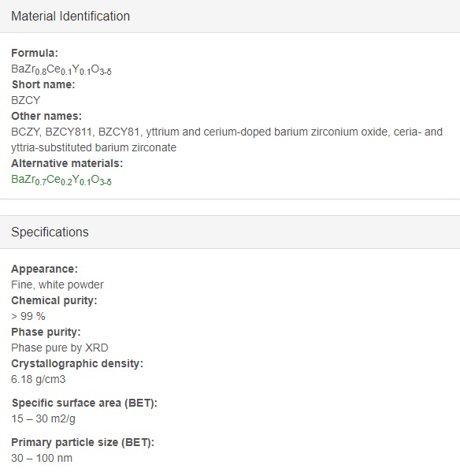
Task: Click the Fine, white powder text
Action: click(57, 284)
